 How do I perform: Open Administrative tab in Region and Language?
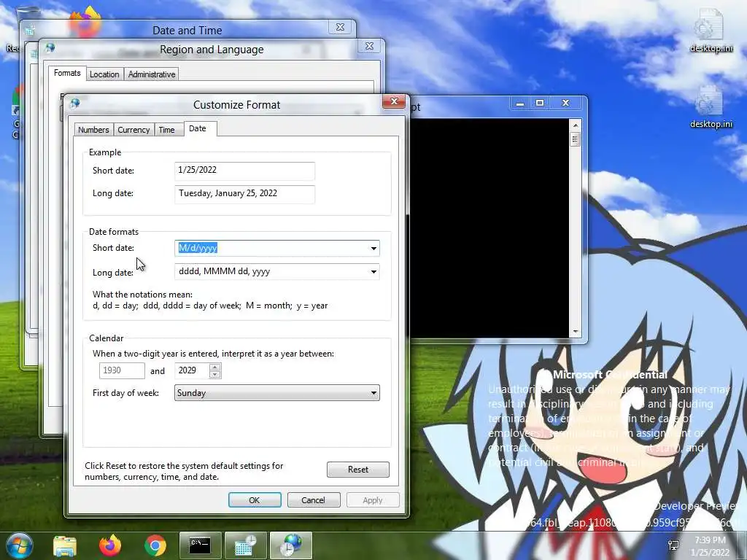click(x=152, y=74)
